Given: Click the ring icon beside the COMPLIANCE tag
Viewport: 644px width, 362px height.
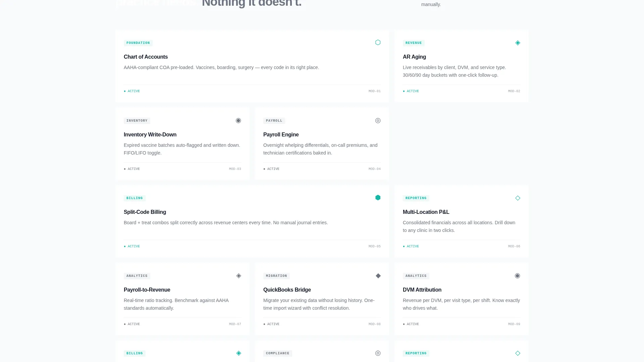Looking at the screenshot, I should (x=378, y=353).
